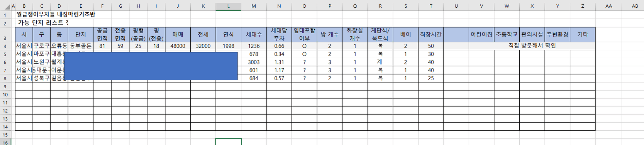Select column header M
Screen dimensions: 644x145
pyautogui.click(x=254, y=6)
